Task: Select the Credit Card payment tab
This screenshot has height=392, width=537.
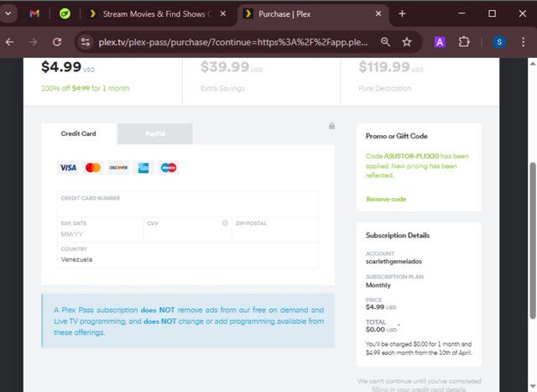Action: 79,133
